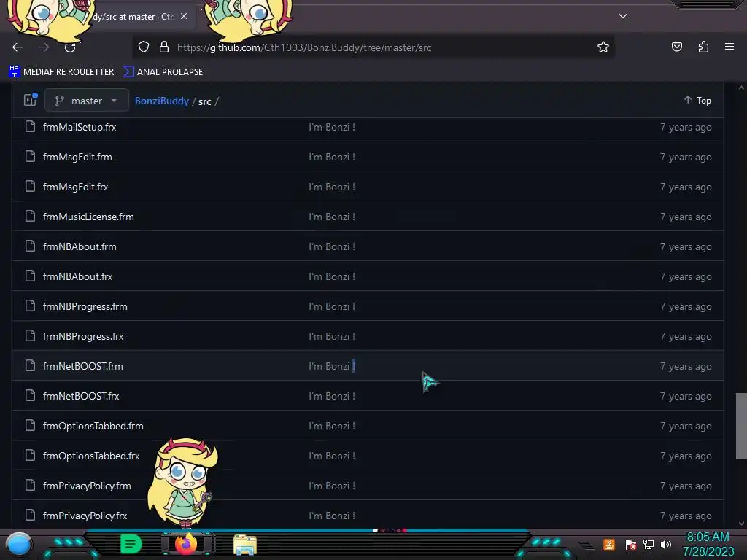Open frmOptionsTabbed.frx file
The image size is (747, 560).
91,456
